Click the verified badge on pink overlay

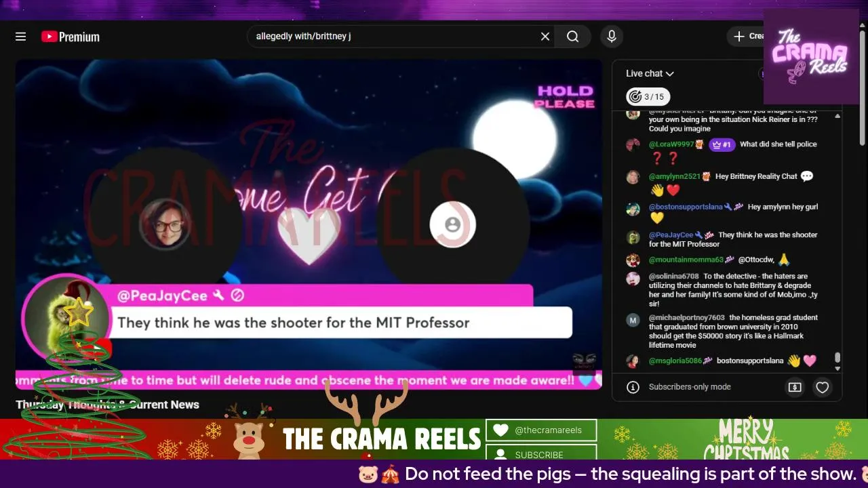tap(237, 296)
